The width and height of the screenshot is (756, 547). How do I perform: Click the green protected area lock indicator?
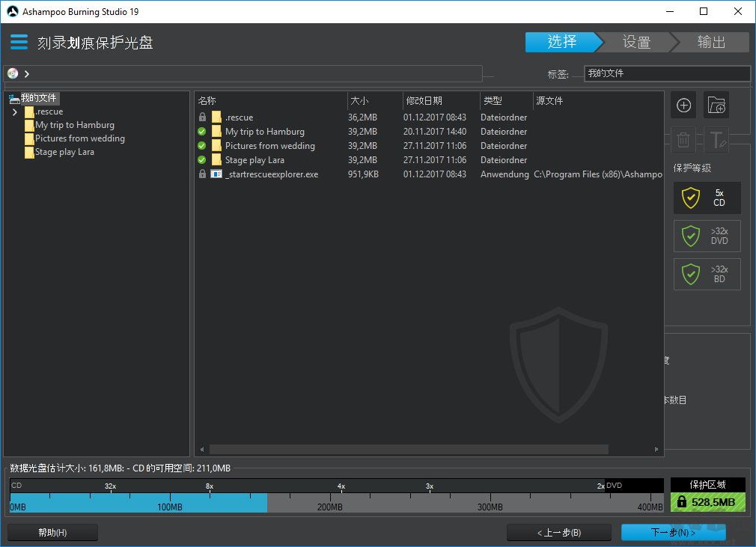coord(707,502)
